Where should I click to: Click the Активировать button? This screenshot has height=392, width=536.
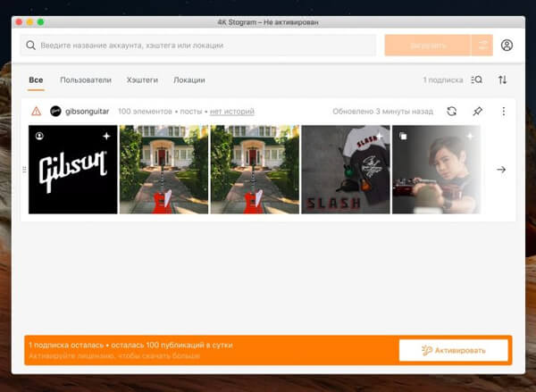453,350
